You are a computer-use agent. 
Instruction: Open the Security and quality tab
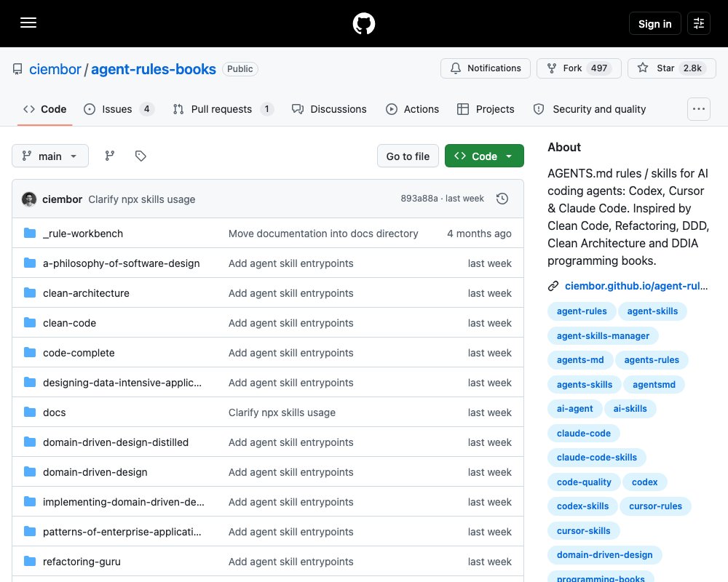[x=590, y=109]
